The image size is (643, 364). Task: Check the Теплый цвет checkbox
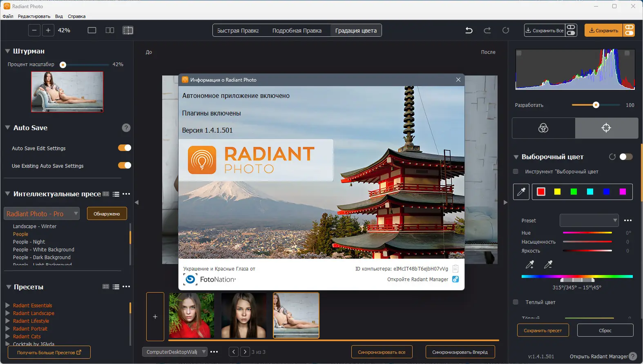click(x=516, y=302)
